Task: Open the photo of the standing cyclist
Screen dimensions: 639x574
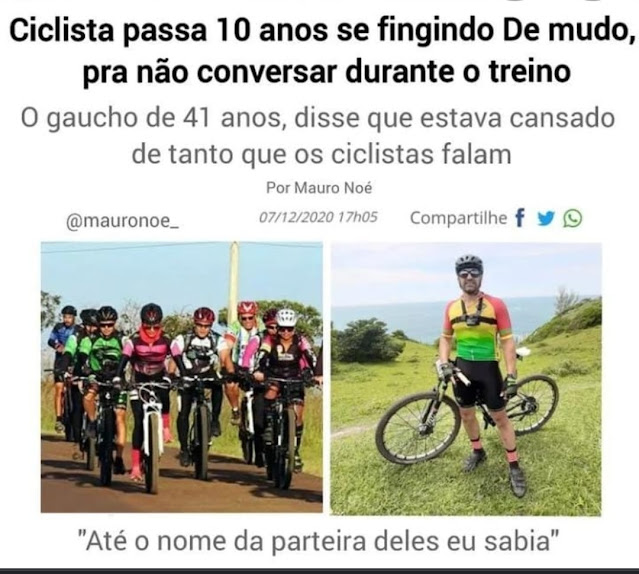Action: coord(466,379)
